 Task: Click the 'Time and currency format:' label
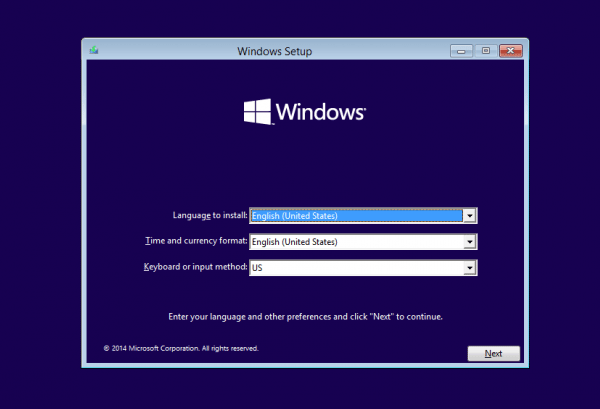click(x=196, y=241)
